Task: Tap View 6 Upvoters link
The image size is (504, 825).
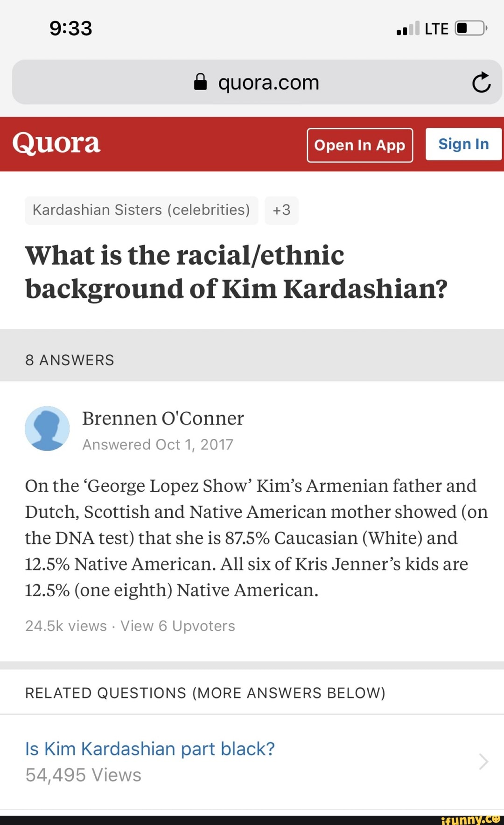Action: (178, 626)
